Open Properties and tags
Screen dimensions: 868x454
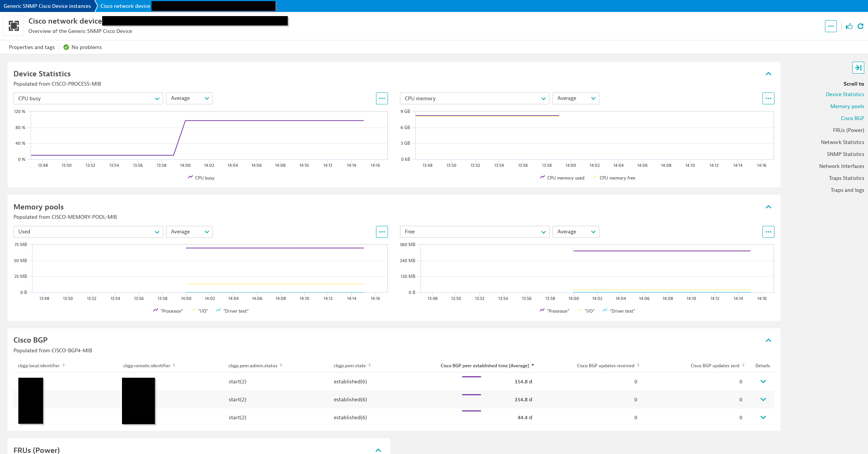pyautogui.click(x=32, y=47)
